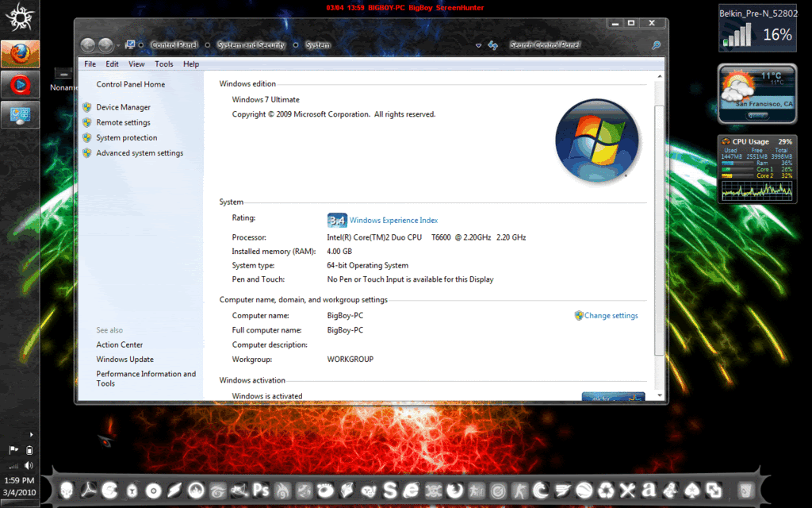Open Performance Information and Tools

click(146, 379)
